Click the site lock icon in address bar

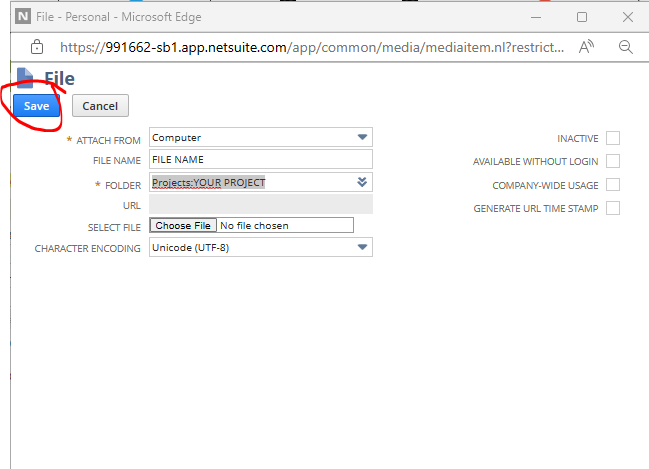click(x=37, y=47)
